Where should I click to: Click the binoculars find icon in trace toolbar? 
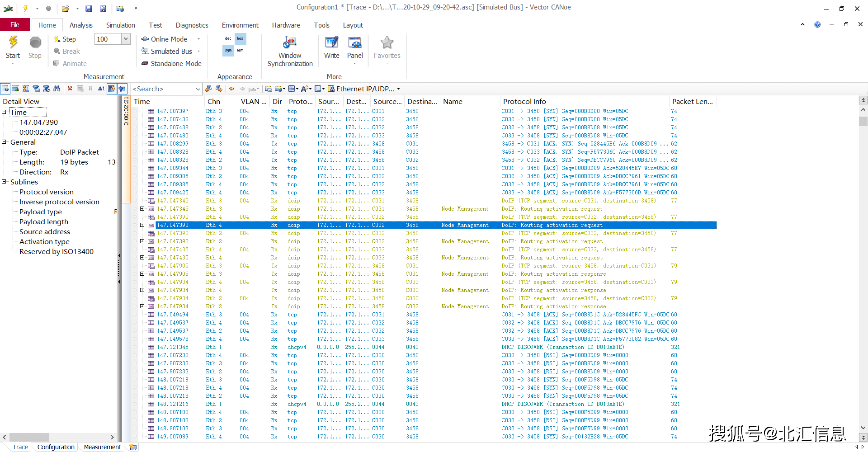(57, 89)
